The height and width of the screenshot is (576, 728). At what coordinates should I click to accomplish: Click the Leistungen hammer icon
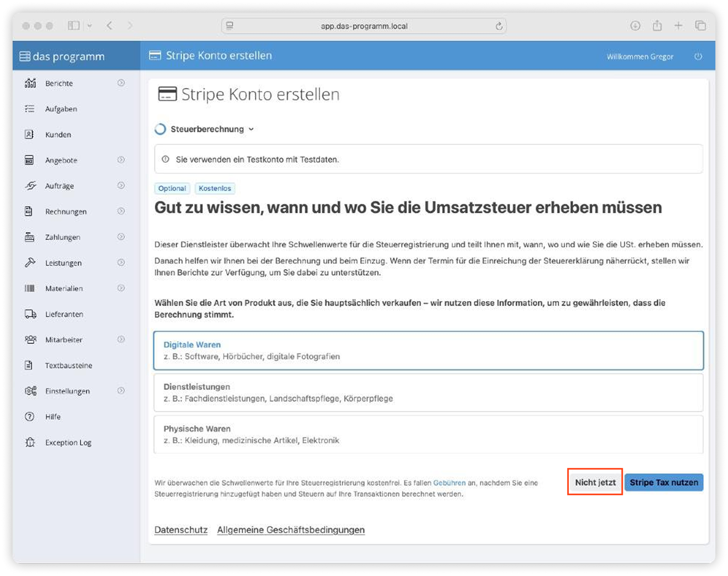[30, 263]
